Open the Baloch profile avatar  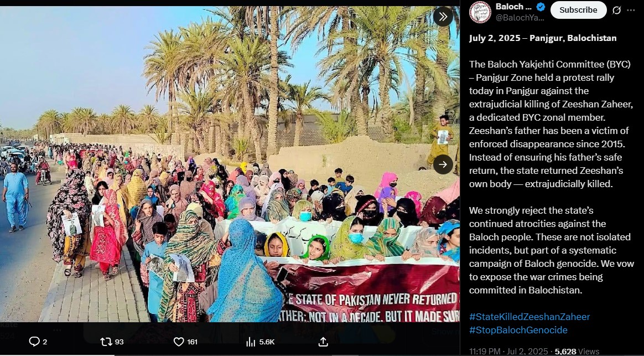click(x=480, y=12)
